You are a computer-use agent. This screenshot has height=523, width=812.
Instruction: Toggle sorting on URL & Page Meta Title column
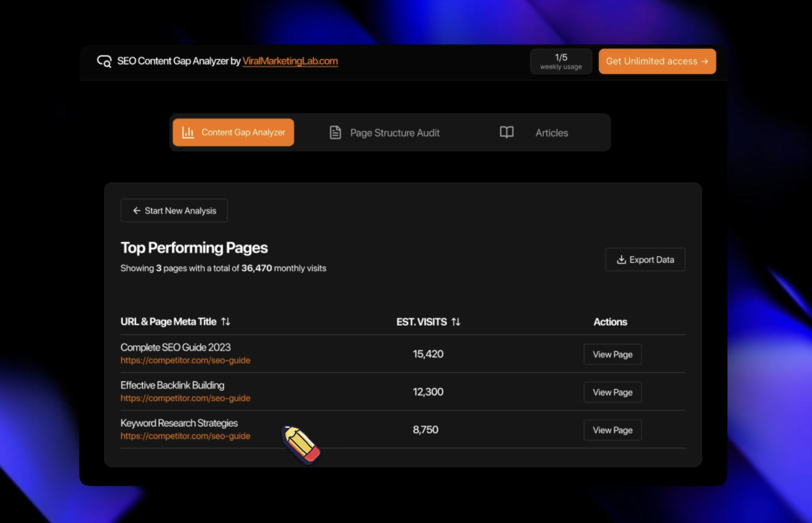[226, 321]
